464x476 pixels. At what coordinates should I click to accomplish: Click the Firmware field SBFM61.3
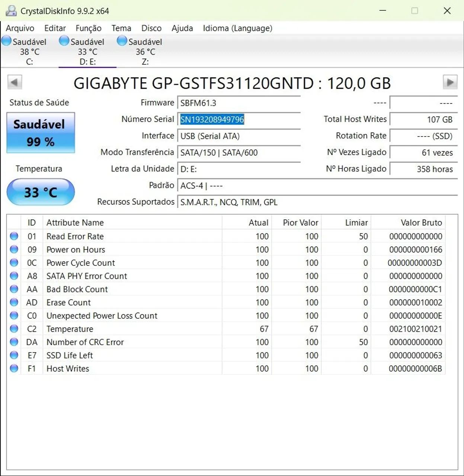[x=239, y=103]
